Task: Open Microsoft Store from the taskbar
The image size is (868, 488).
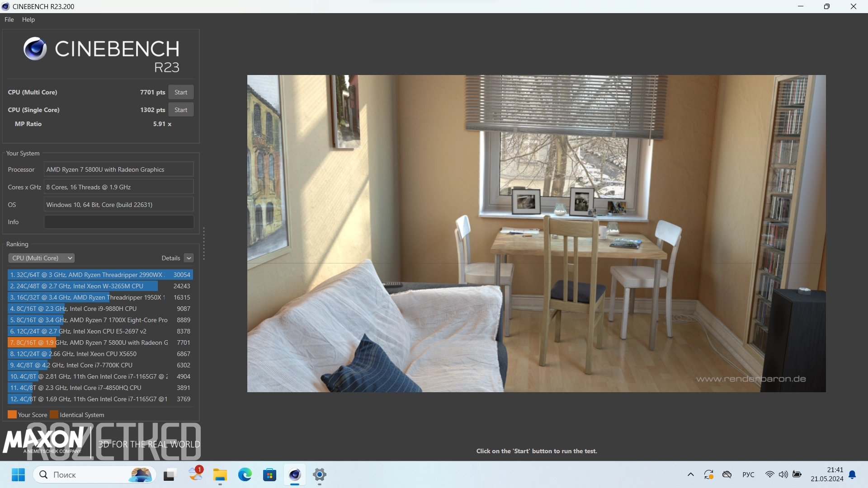Action: pos(270,475)
